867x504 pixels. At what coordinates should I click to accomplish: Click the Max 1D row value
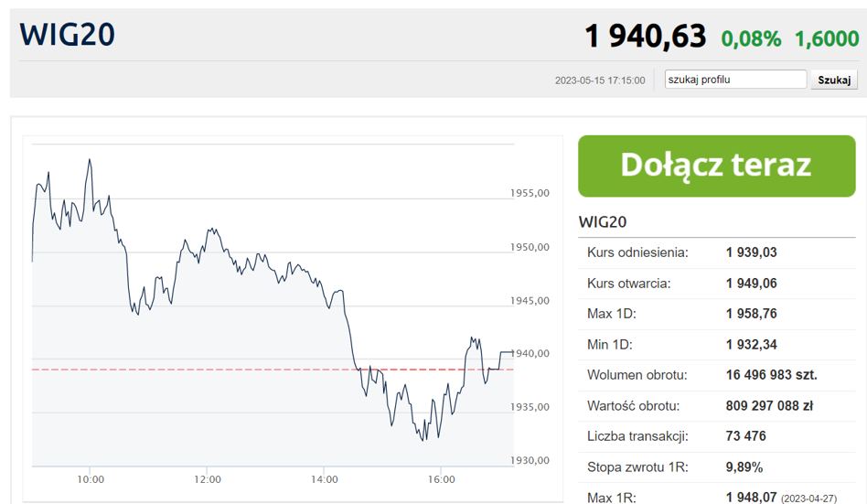pyautogui.click(x=752, y=314)
